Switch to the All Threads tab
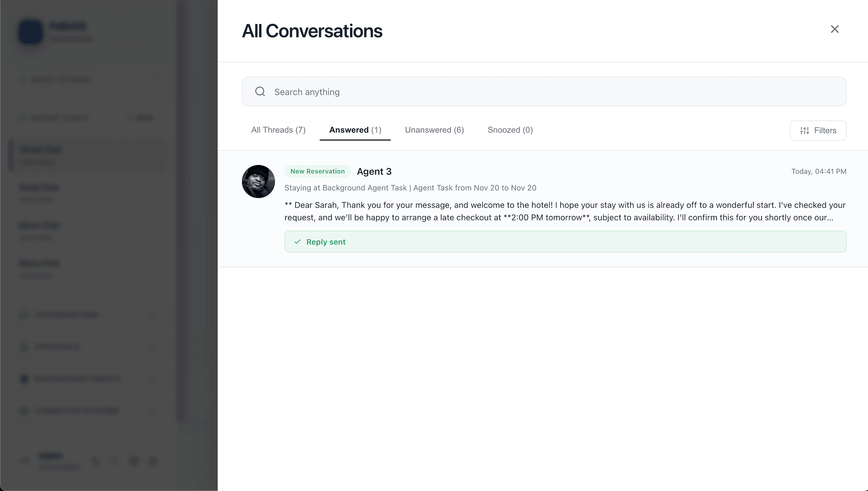The image size is (868, 491). [x=278, y=130]
